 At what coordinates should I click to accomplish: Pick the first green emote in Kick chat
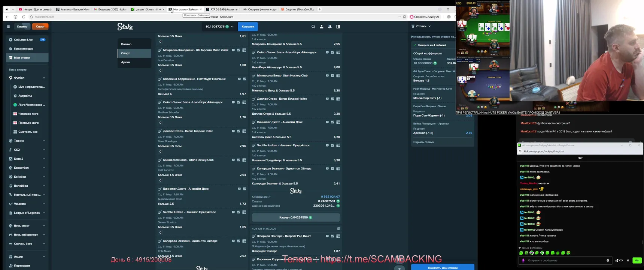pyautogui.click(x=521, y=253)
